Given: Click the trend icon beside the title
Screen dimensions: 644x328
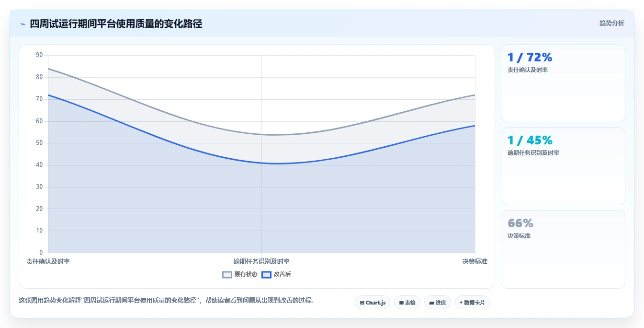Looking at the screenshot, I should click(x=23, y=24).
